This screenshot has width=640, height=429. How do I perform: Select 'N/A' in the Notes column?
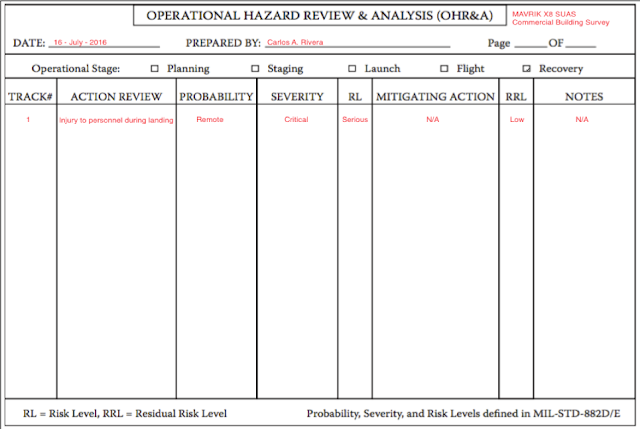point(582,119)
